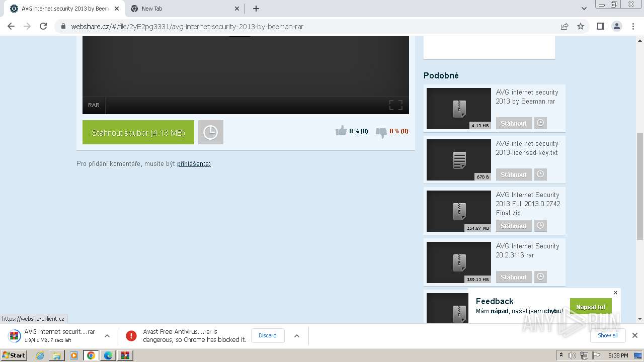The image size is (644, 362).
Task: Click the Chrome taskbar icon
Action: click(91, 355)
